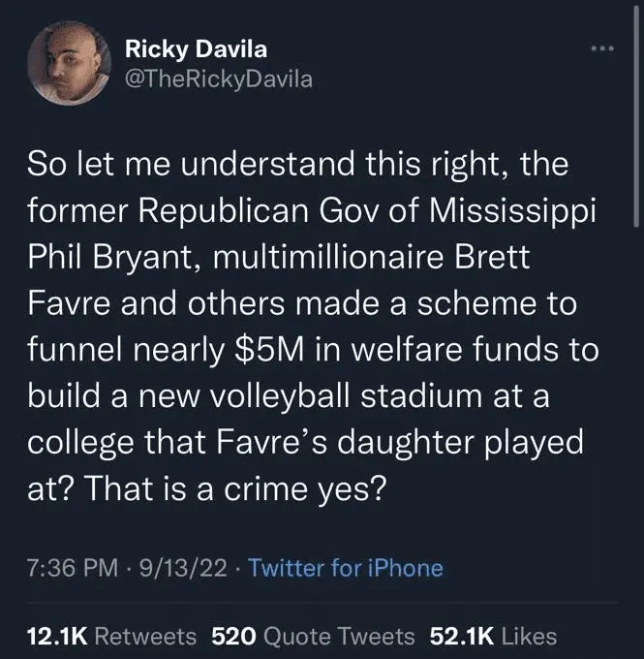This screenshot has height=659, width=644.
Task: Visit the @TheRickyDavila handle
Action: [220, 78]
